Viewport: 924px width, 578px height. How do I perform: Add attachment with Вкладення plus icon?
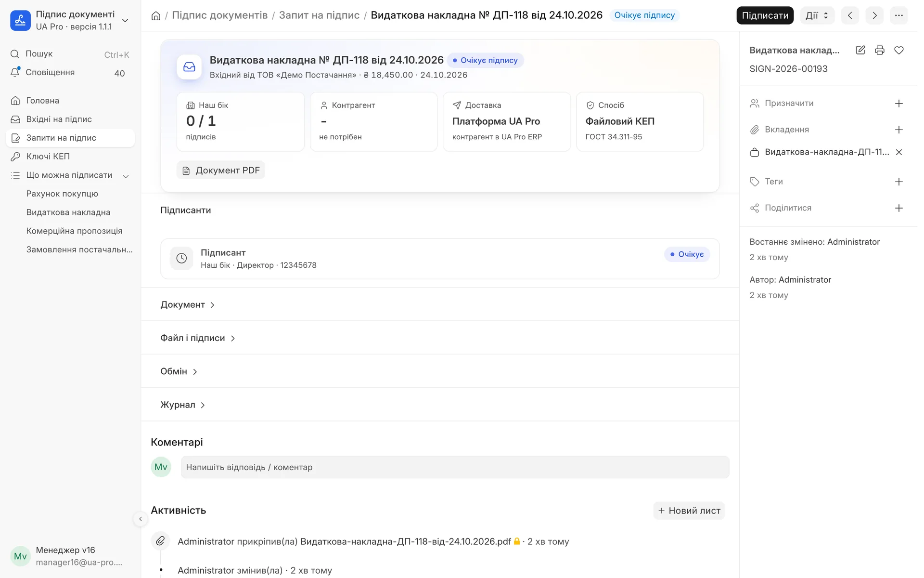coord(898,130)
